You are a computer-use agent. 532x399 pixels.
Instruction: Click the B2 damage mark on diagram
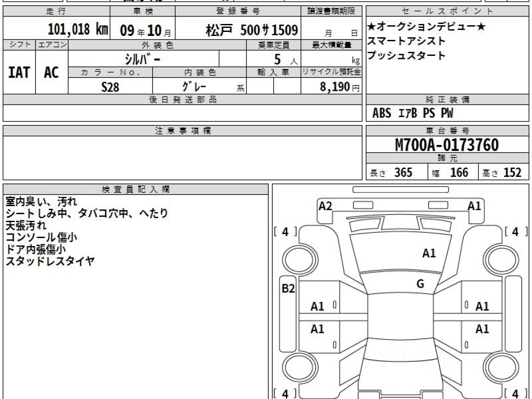(289, 289)
